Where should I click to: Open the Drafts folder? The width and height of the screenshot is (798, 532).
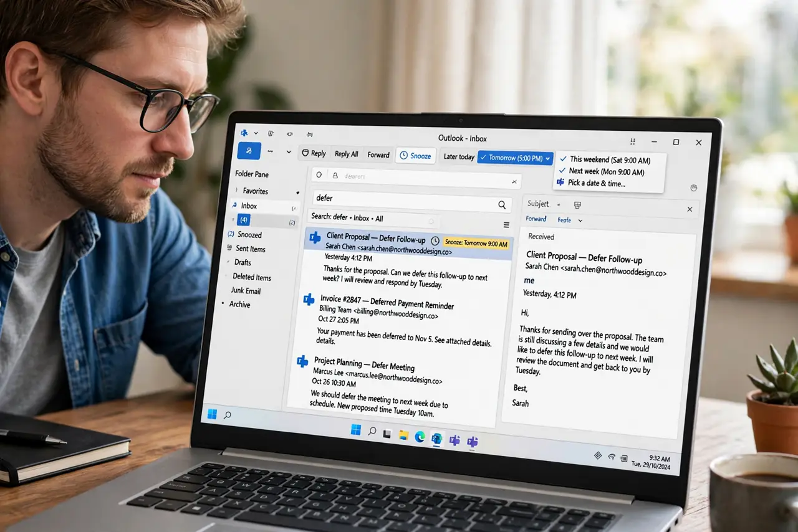[x=243, y=263]
